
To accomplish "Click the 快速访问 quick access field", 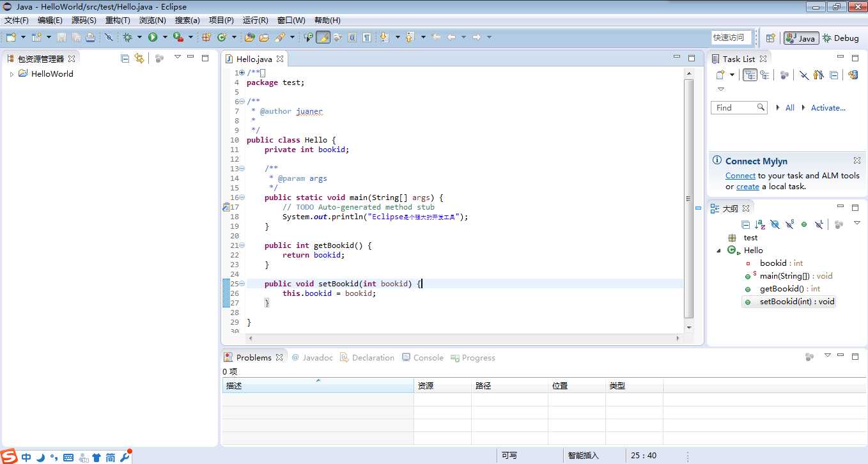I will pyautogui.click(x=731, y=38).
